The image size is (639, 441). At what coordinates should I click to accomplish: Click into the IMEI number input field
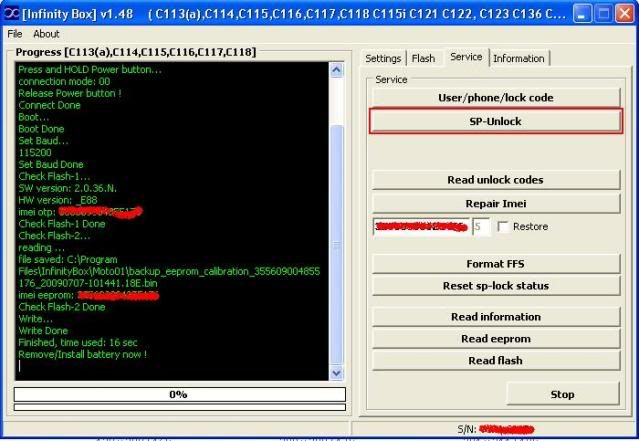pyautogui.click(x=421, y=227)
